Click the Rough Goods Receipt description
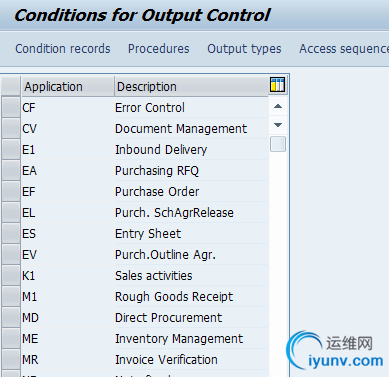Image resolution: width=389 pixels, height=377 pixels. pos(174,297)
